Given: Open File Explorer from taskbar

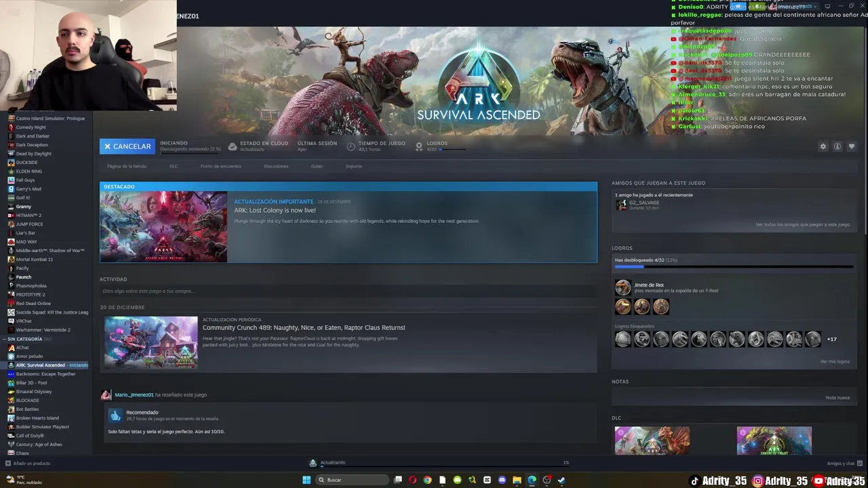Looking at the screenshot, I should [517, 480].
